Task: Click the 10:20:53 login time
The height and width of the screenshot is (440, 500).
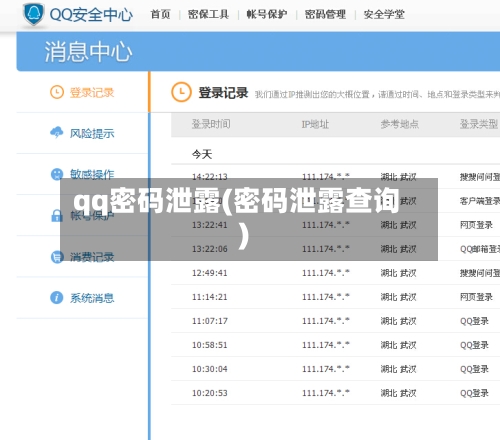Action: click(210, 393)
